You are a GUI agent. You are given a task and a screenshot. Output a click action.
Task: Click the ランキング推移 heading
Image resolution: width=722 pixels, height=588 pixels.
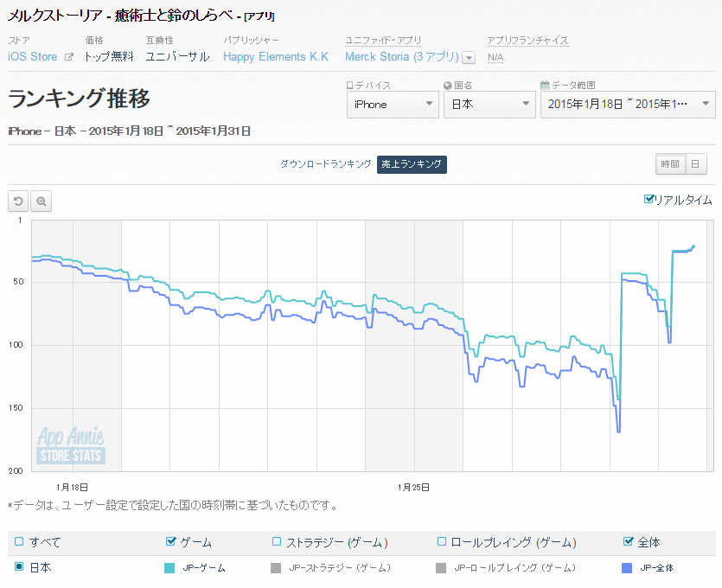pos(80,99)
